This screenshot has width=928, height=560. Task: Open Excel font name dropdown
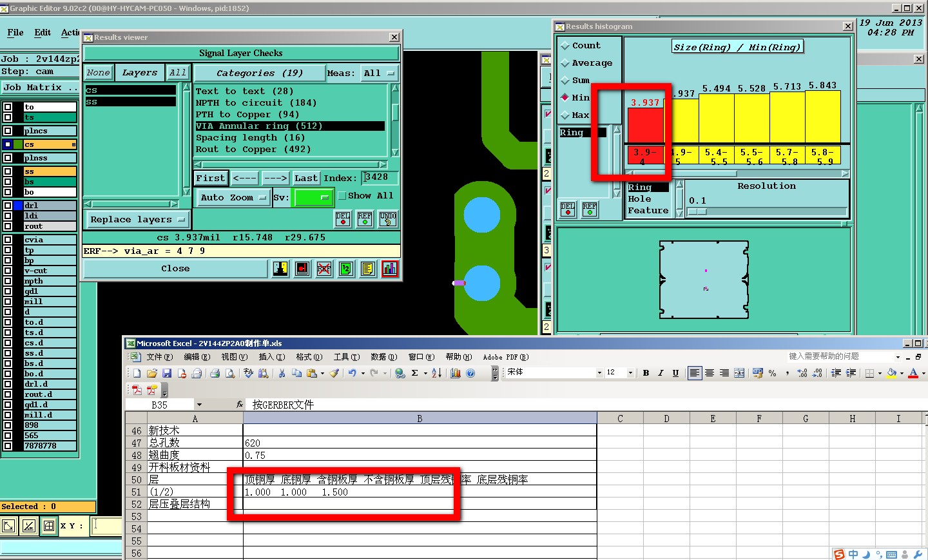599,373
